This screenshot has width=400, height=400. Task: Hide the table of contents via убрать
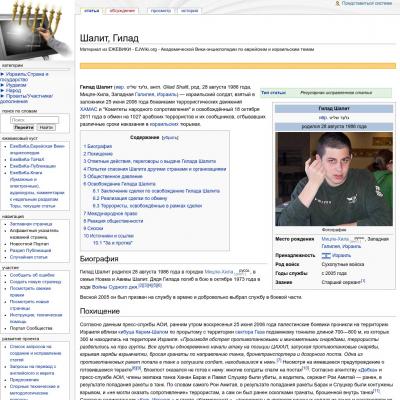pos(170,137)
